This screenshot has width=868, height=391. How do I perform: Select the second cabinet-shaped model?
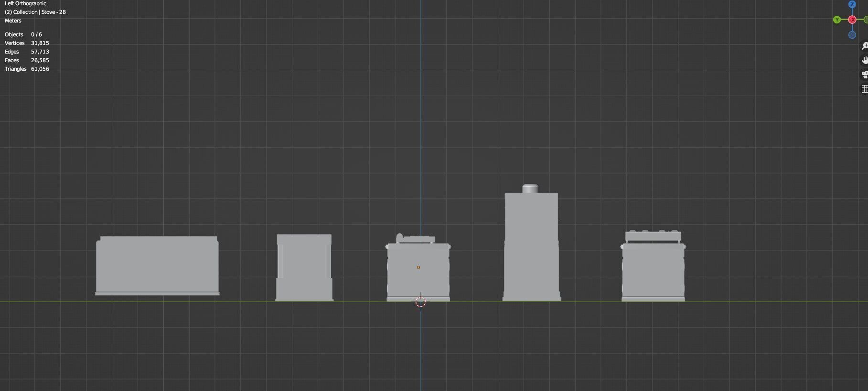click(x=304, y=268)
